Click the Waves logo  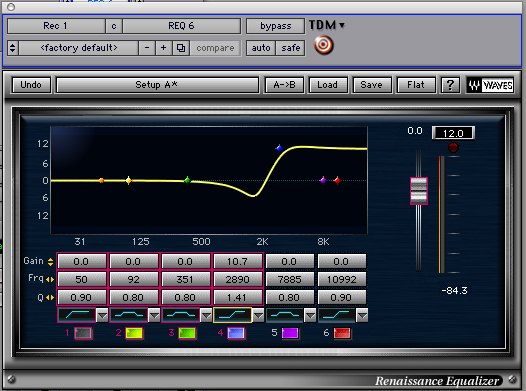pyautogui.click(x=490, y=85)
